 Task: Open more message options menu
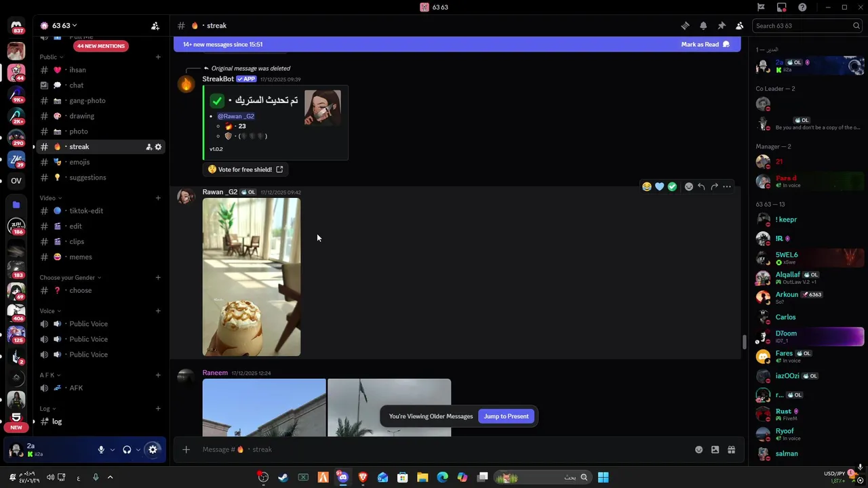(x=727, y=186)
